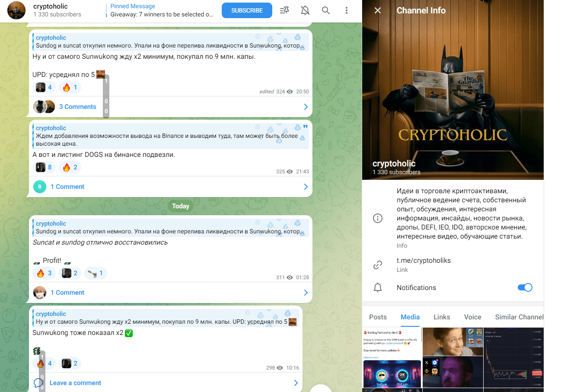564x392 pixels.
Task: Click the reaction with count 1 on Profit post
Action: 96,273
